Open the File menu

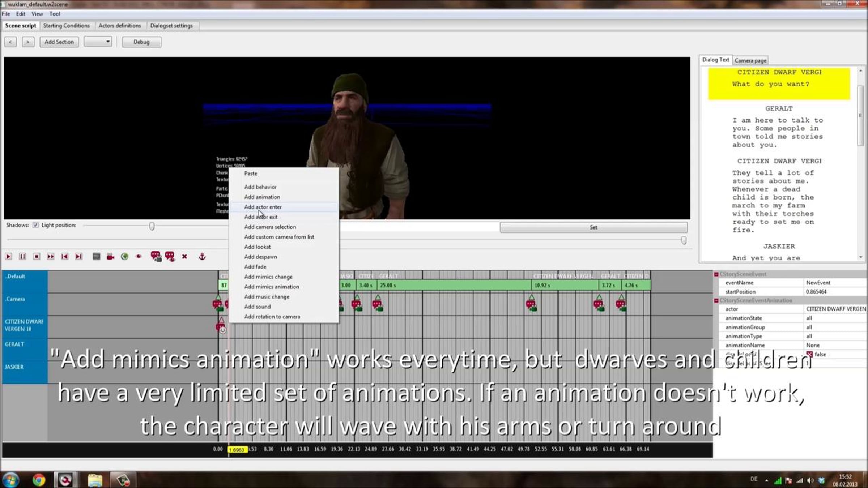6,14
